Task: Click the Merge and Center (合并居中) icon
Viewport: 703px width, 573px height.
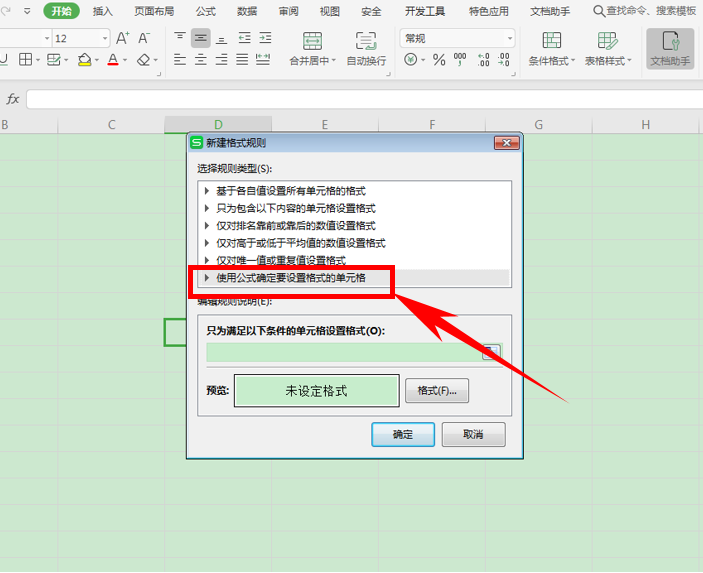Action: 312,41
